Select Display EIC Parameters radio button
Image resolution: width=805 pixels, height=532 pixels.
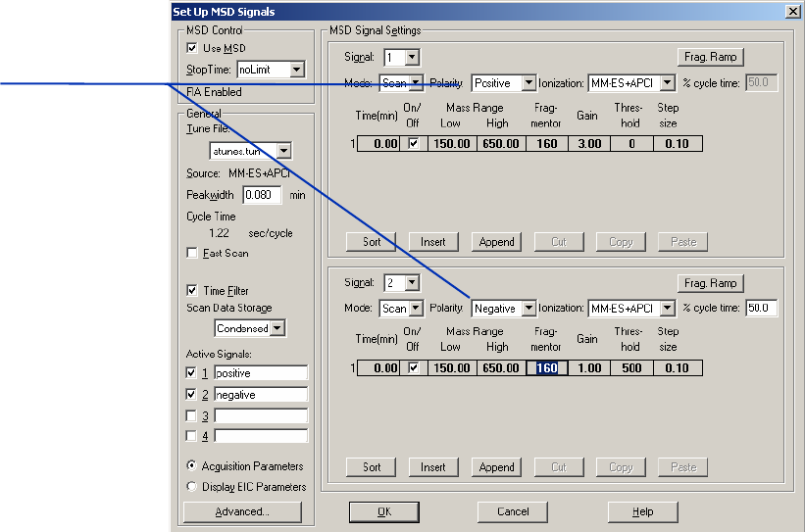point(191,487)
